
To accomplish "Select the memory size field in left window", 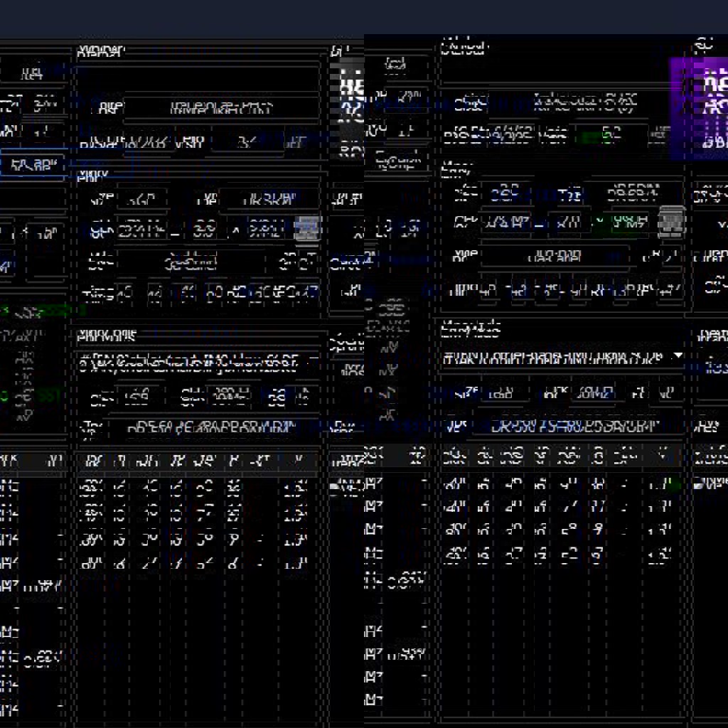I will [141, 200].
